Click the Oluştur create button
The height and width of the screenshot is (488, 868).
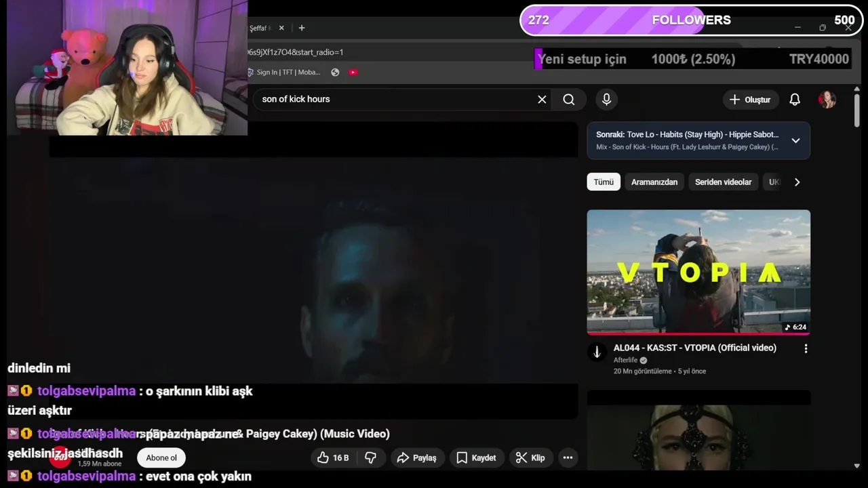click(750, 100)
